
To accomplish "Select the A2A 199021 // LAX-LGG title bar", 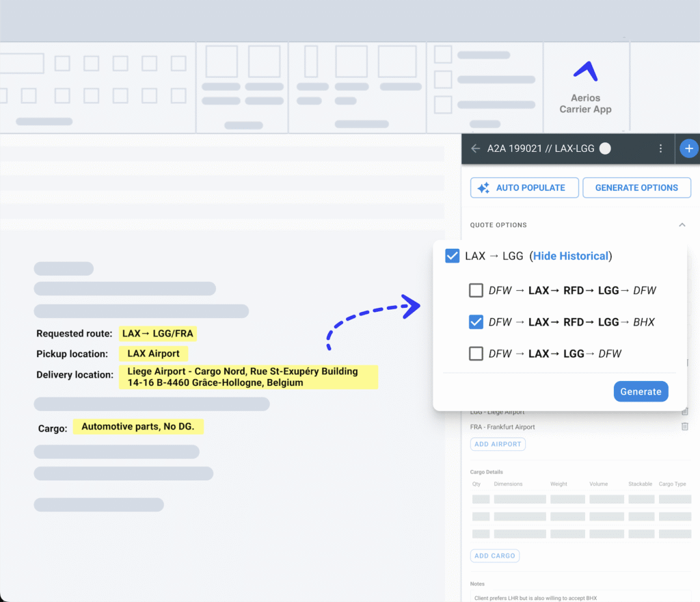I will click(x=540, y=148).
